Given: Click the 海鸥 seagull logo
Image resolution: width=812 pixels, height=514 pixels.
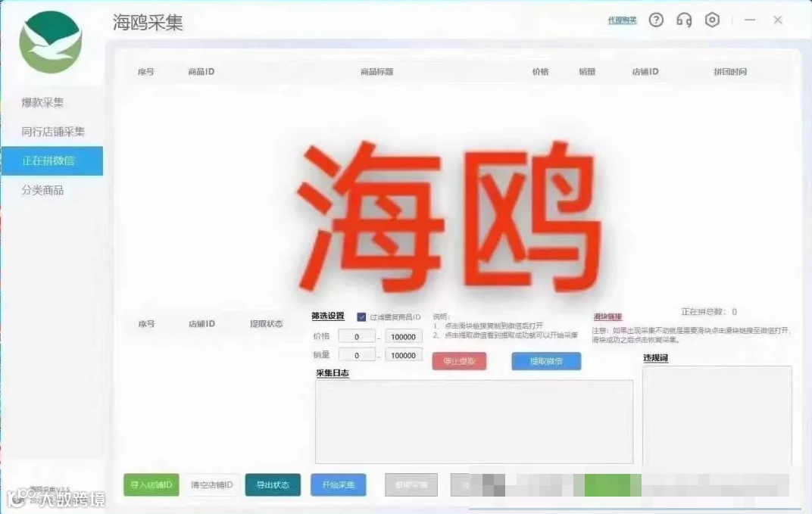Looking at the screenshot, I should pyautogui.click(x=50, y=42).
